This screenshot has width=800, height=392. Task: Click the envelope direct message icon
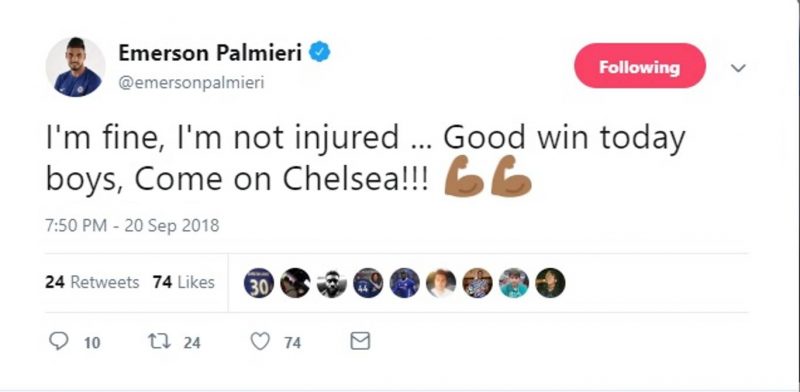point(360,341)
